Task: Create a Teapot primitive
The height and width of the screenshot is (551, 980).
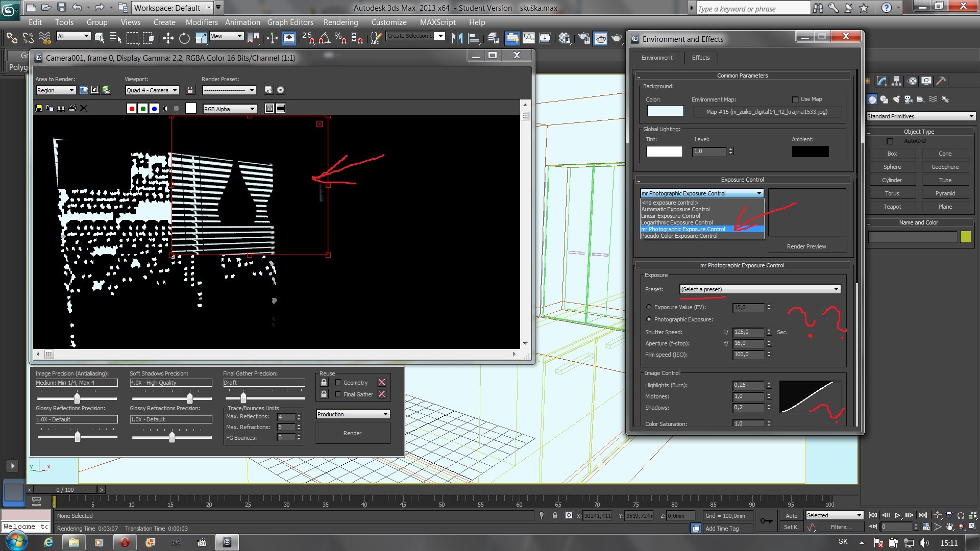Action: 892,207
